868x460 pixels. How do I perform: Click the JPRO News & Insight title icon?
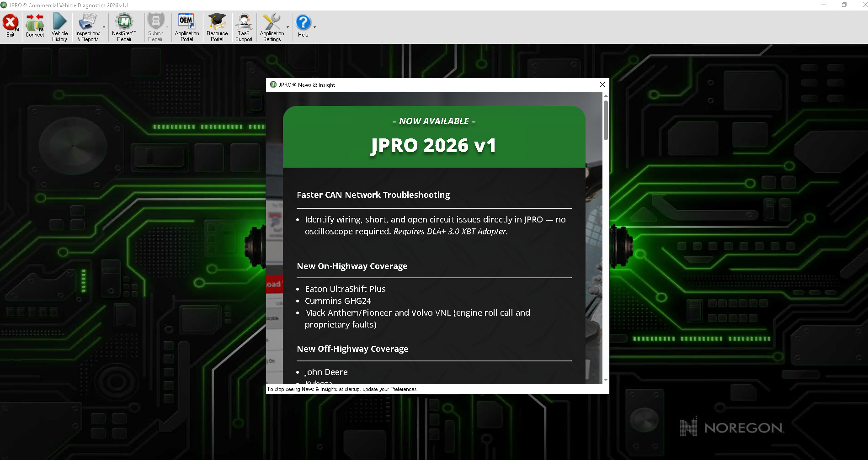tap(273, 85)
